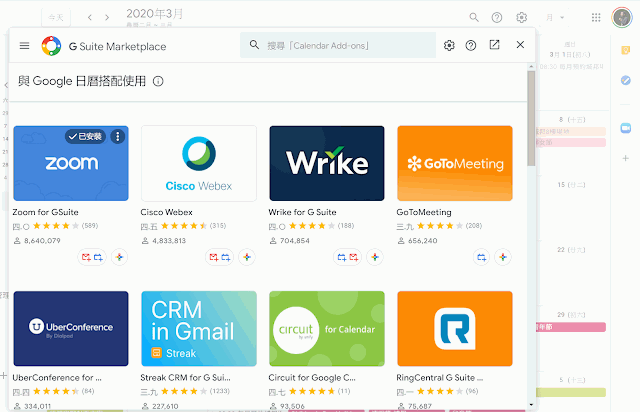The width and height of the screenshot is (640, 412).
Task: Click the GoToMeeting title text
Action: tap(424, 212)
